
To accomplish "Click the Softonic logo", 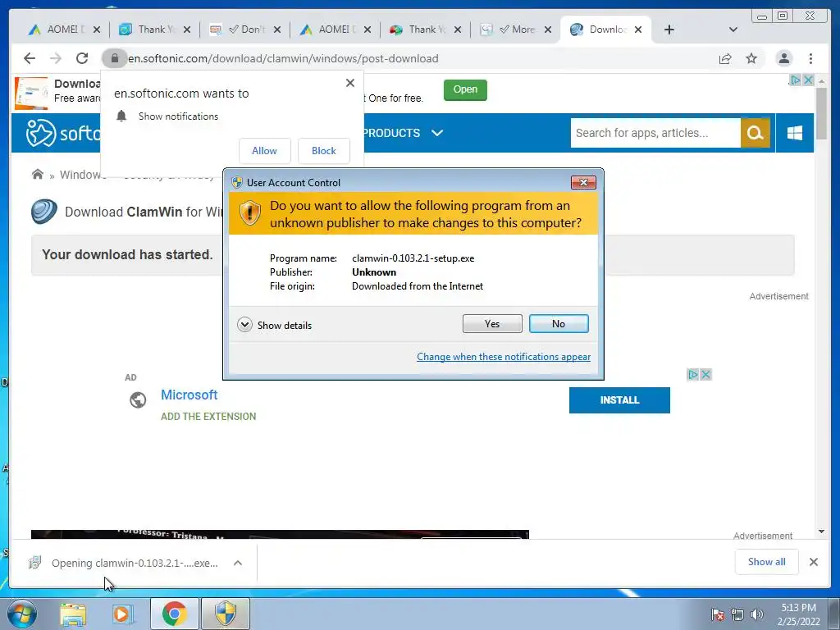I will (x=63, y=133).
